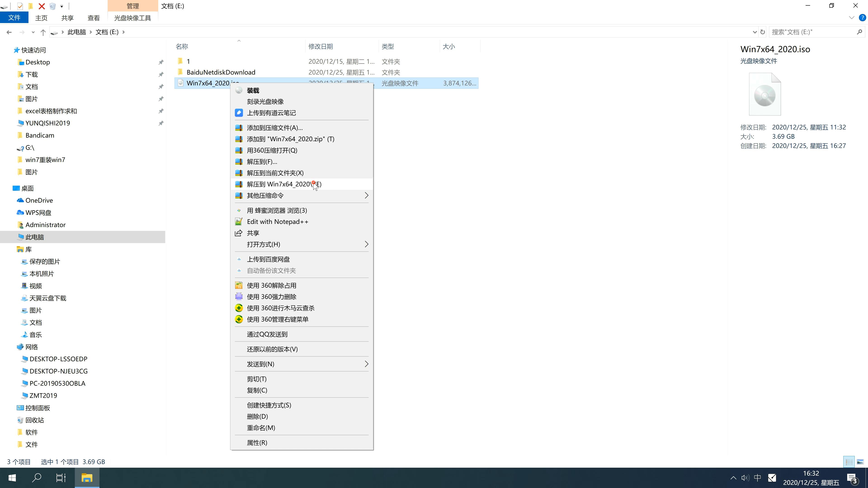This screenshot has height=488, width=868.
Task: Click BaiduNetdiskDownload folder
Action: [221, 72]
